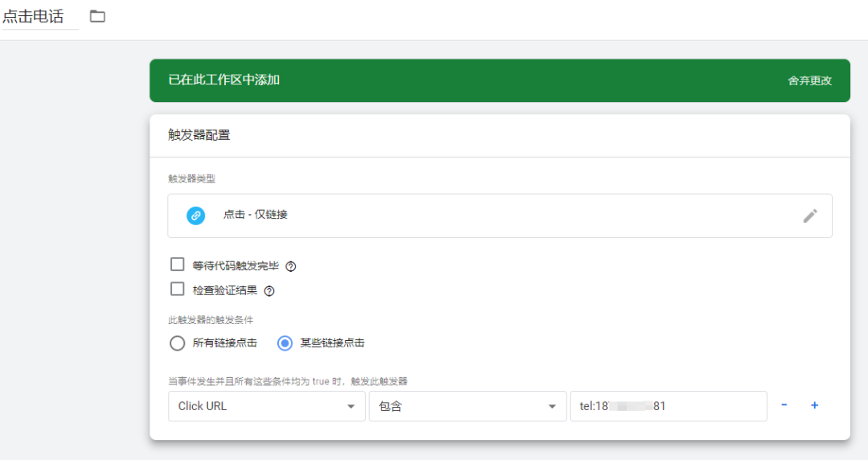This screenshot has height=460, width=868.
Task: Open the 包含 operator dropdown
Action: coord(468,406)
